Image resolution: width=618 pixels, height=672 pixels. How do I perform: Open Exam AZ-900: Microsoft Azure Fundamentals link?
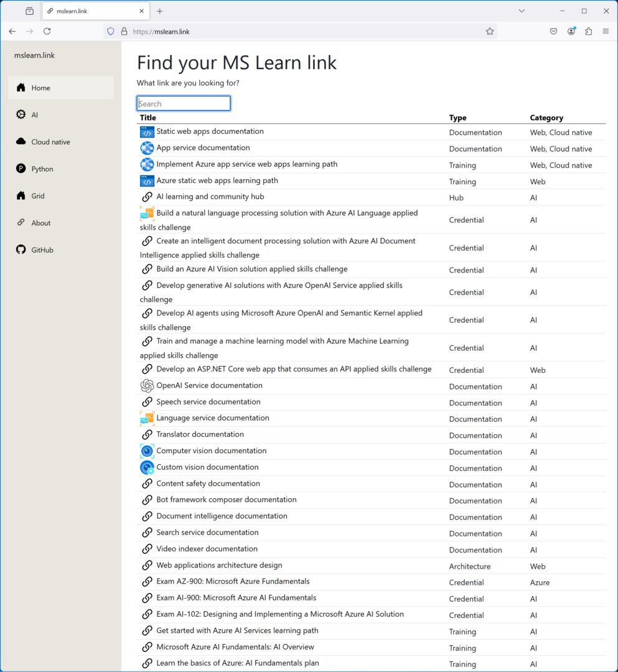tap(233, 581)
